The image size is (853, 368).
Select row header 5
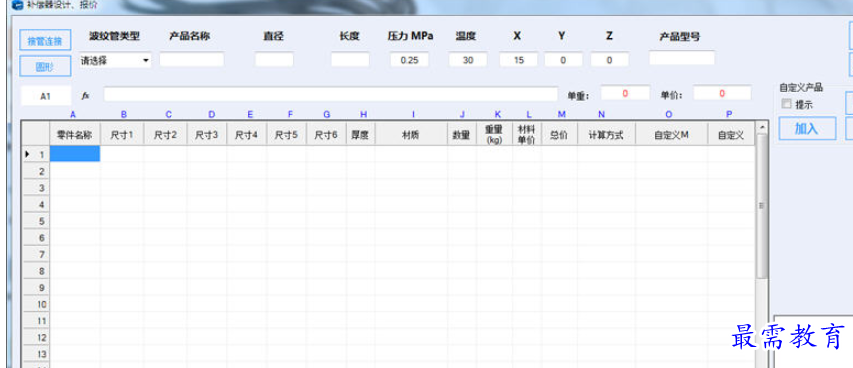[35, 221]
